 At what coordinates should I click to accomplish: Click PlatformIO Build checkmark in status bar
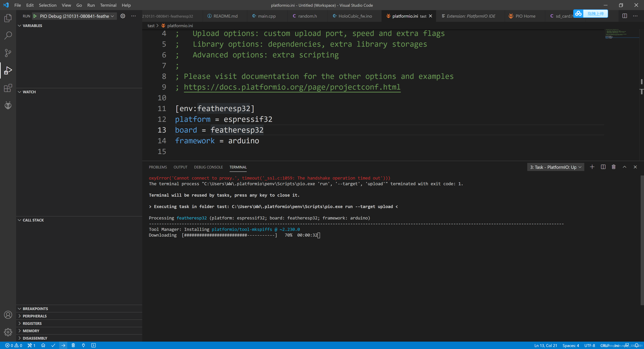[x=53, y=345]
